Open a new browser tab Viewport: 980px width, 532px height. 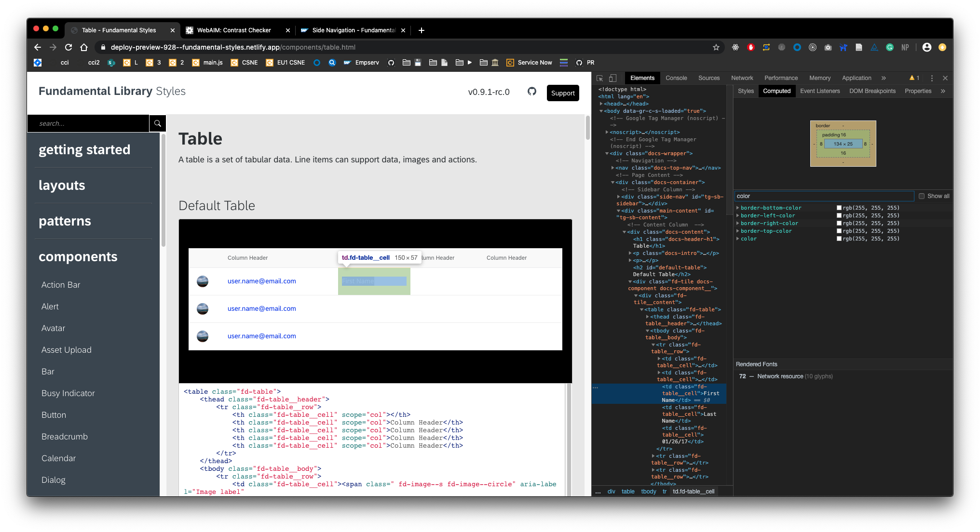pyautogui.click(x=422, y=30)
